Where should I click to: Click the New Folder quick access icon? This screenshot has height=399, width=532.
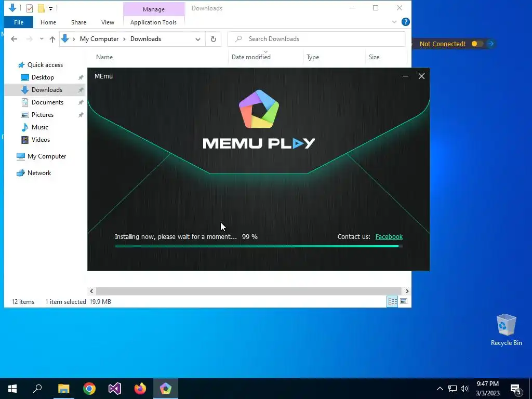click(x=41, y=8)
